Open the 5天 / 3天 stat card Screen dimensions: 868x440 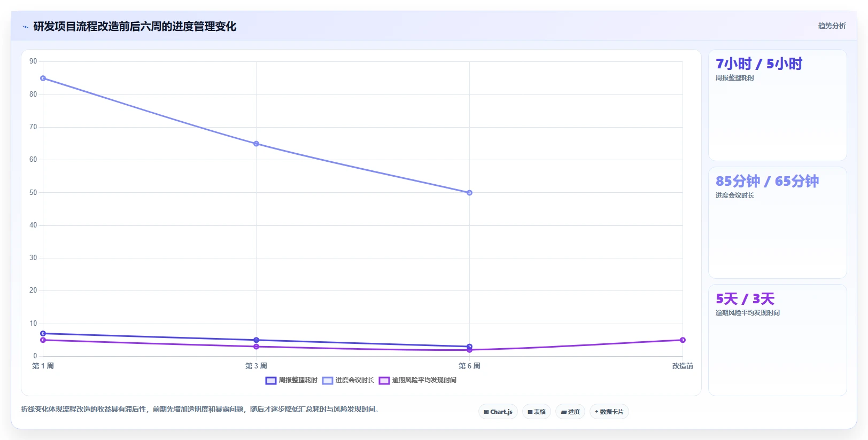(x=777, y=340)
